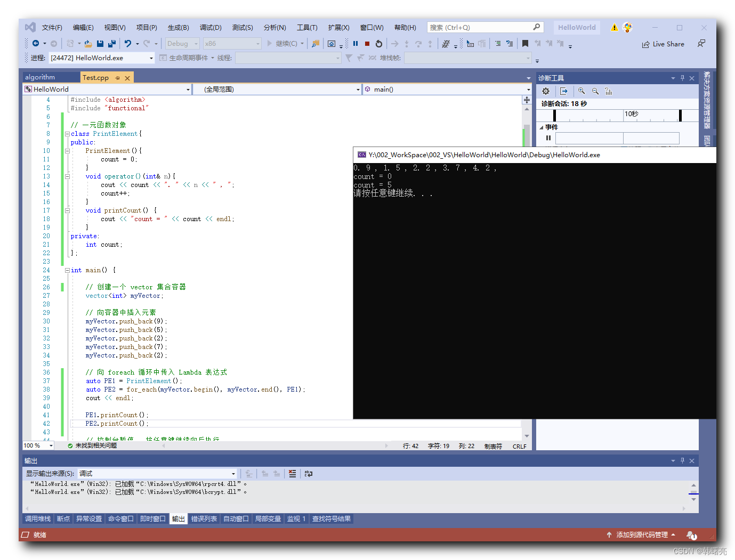
Task: Toggle a bookmark using the bookmark icon
Action: (x=526, y=43)
